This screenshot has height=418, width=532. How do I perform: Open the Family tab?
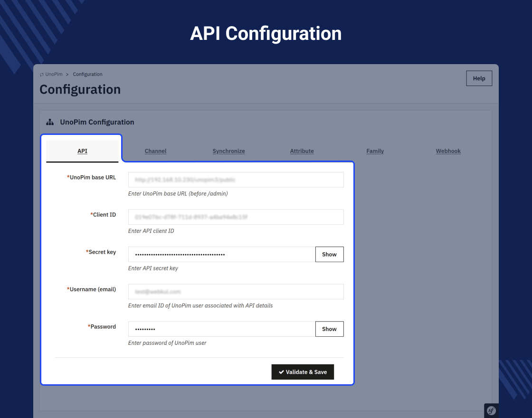[375, 151]
